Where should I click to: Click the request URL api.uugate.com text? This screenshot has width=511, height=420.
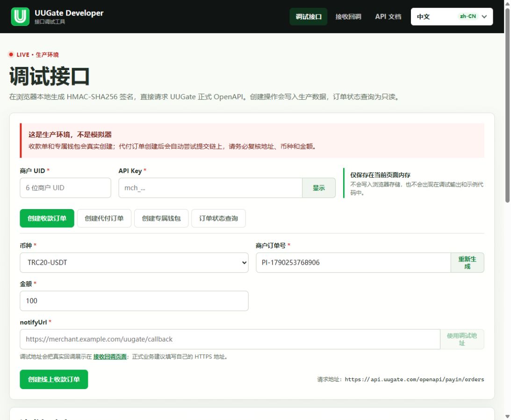[x=414, y=379]
